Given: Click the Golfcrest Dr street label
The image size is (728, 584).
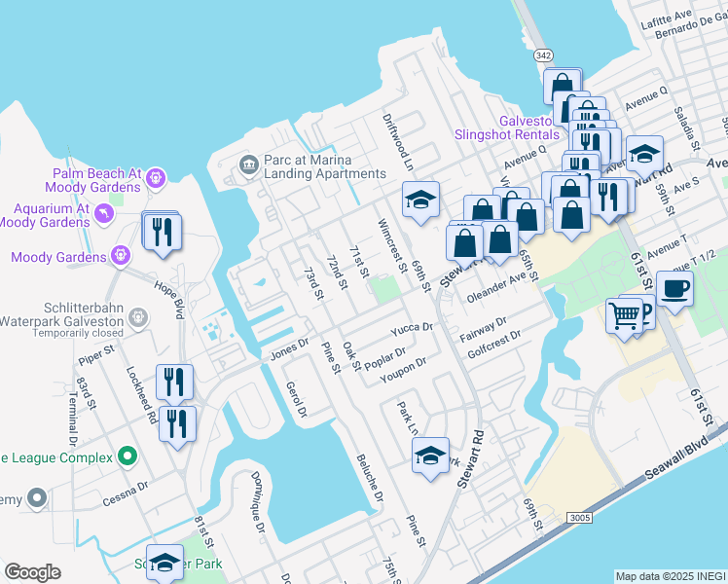Looking at the screenshot, I should (x=494, y=345).
